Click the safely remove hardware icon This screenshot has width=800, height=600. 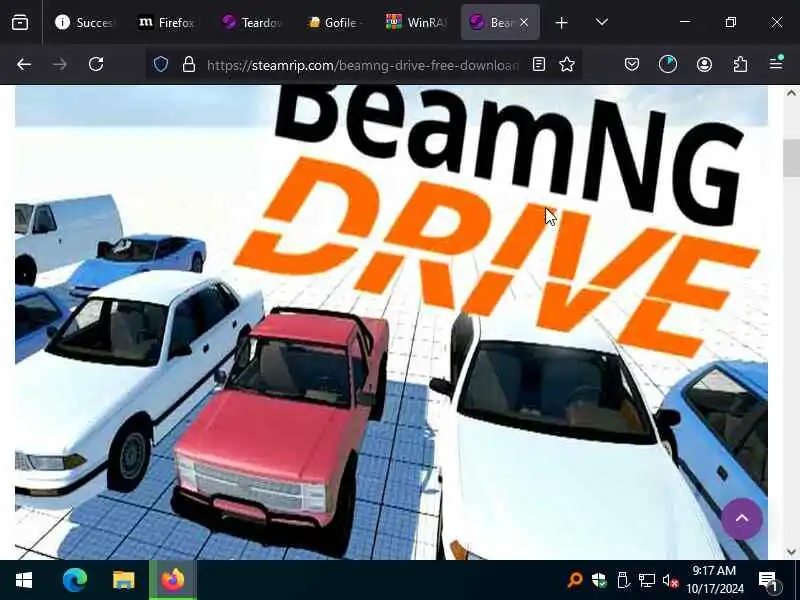622,580
